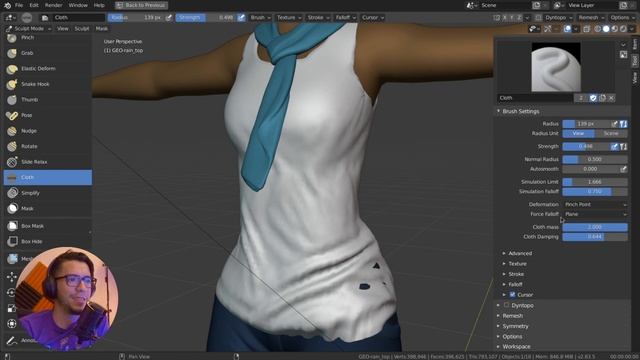The height and width of the screenshot is (360, 640).
Task: Click the Cloth brush preview thumbnail
Action: [x=556, y=67]
